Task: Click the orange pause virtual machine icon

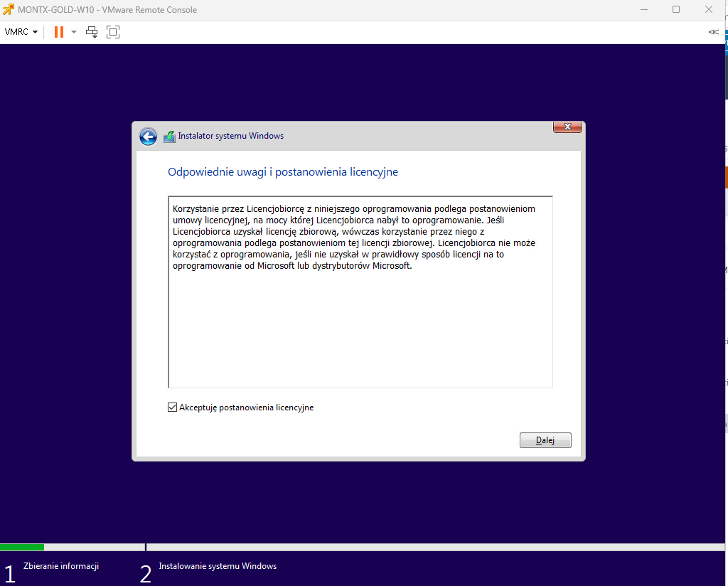Action: (x=58, y=32)
